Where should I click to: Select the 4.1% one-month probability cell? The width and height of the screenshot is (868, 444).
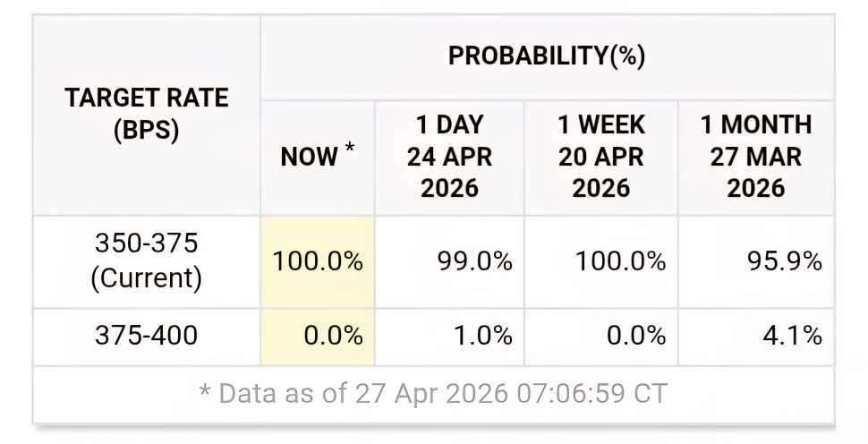coord(755,336)
